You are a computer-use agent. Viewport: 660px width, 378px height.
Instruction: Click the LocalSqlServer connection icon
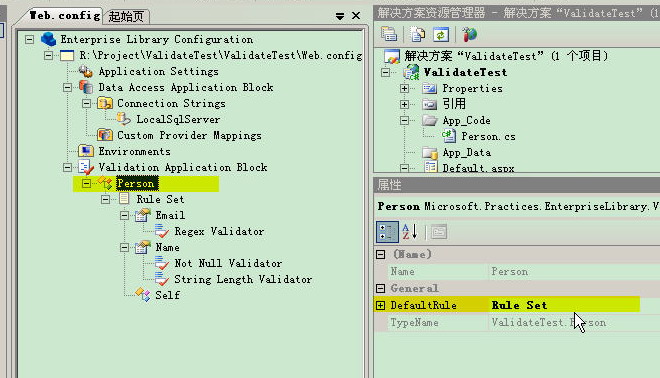tap(124, 119)
